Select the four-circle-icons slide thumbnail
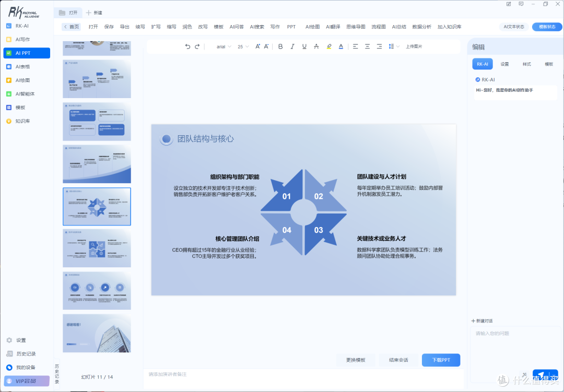Image resolution: width=564 pixels, height=392 pixels. pos(97,291)
